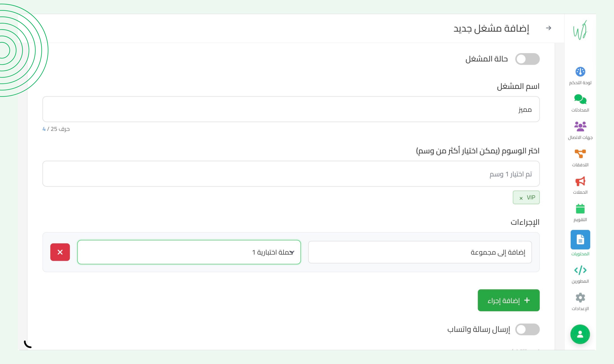Viewport: 614px width, 364px height.
Task: Open the campaigns (الحملات) megaphone icon
Action: pyautogui.click(x=580, y=182)
